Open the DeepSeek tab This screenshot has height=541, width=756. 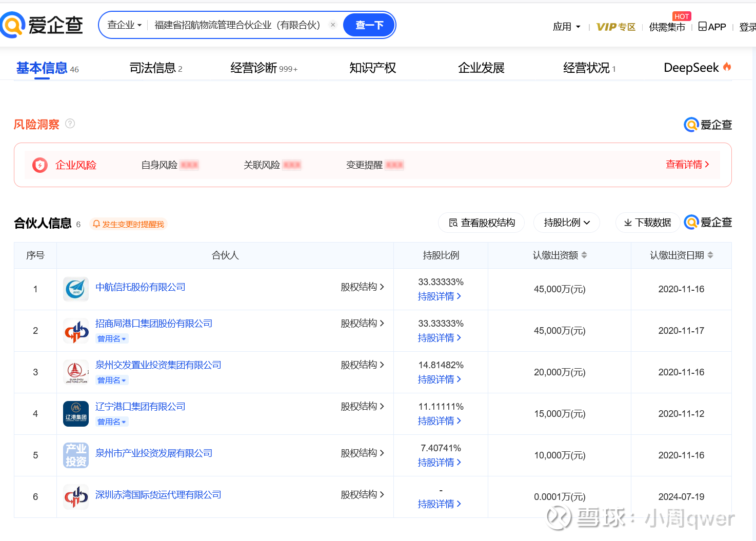click(x=698, y=68)
